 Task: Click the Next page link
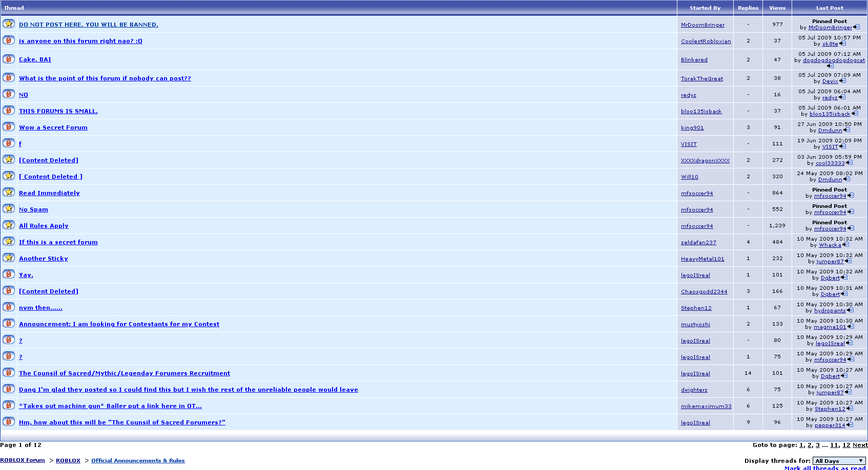pos(860,445)
